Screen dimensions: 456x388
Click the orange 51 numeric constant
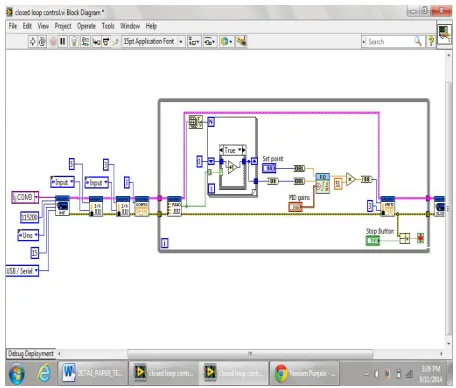[x=338, y=184]
